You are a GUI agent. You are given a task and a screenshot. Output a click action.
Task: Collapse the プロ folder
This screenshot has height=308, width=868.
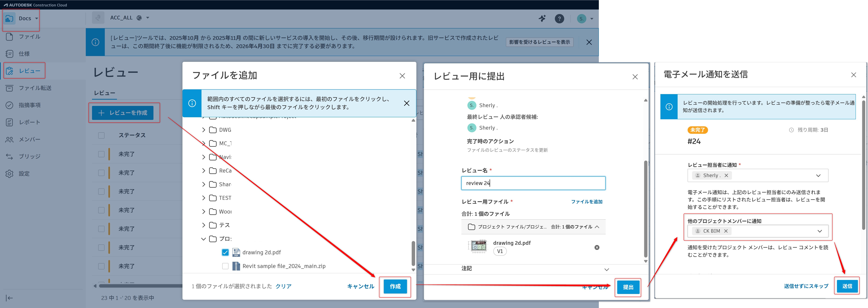click(204, 239)
